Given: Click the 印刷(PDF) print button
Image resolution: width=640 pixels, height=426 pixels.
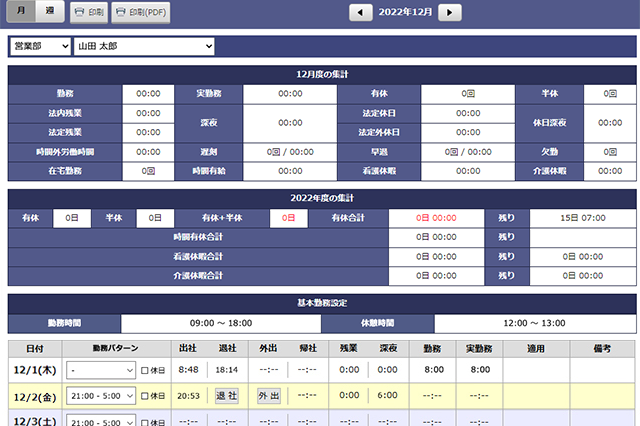Looking at the screenshot, I should (142, 12).
